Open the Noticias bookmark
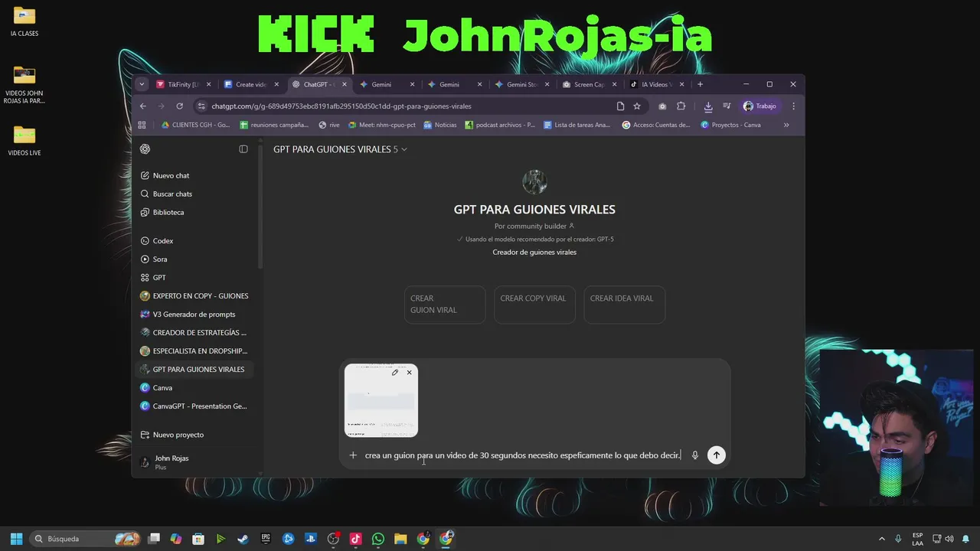Viewport: 980px width, 551px height. (440, 125)
